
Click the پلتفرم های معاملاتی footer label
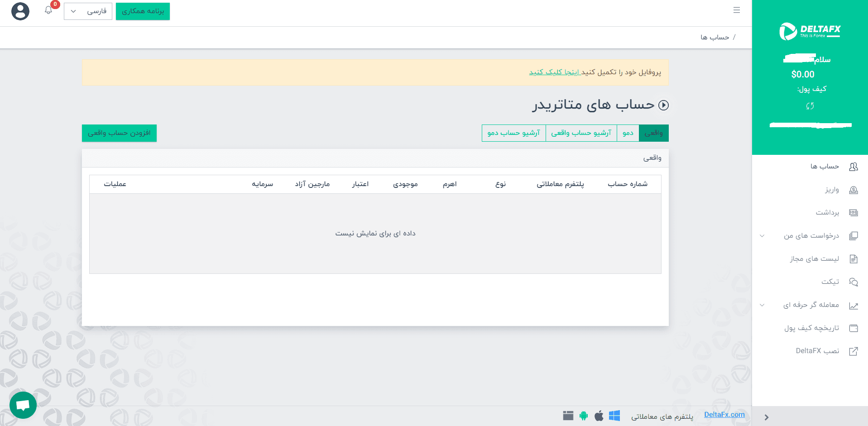point(662,416)
